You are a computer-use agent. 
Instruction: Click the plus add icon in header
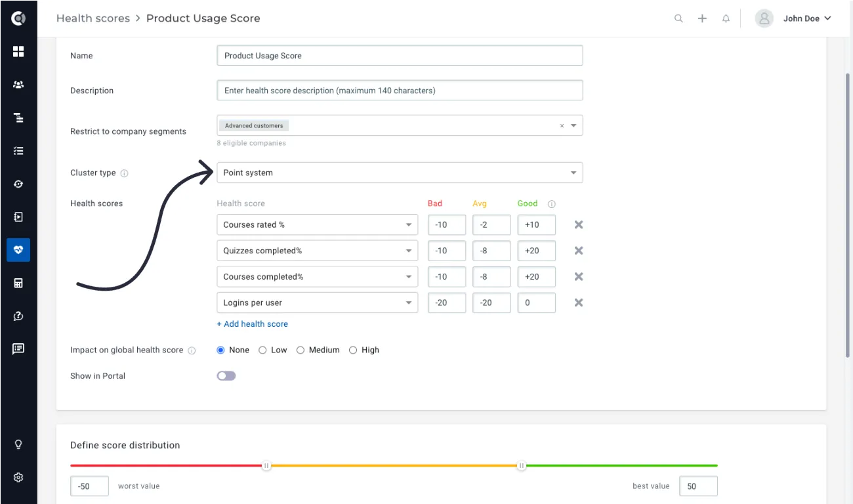[702, 18]
